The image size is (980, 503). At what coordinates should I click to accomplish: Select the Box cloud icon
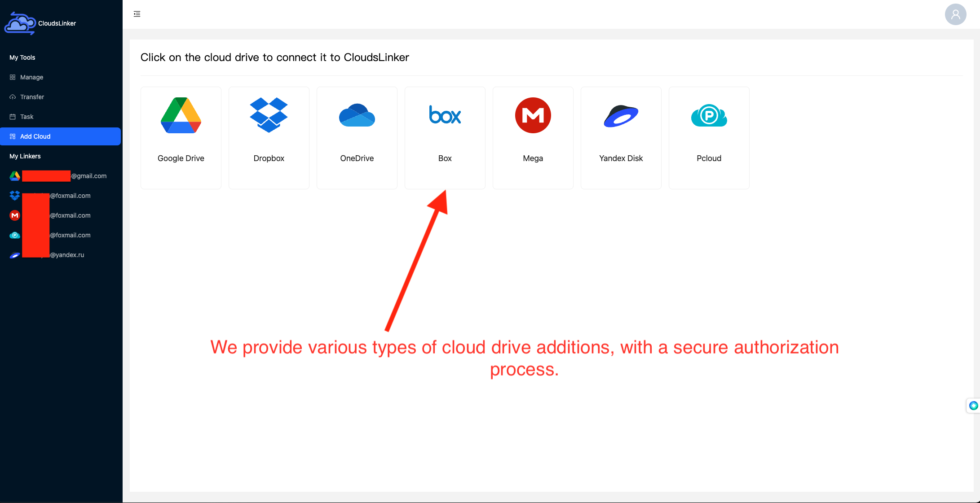[x=445, y=115]
